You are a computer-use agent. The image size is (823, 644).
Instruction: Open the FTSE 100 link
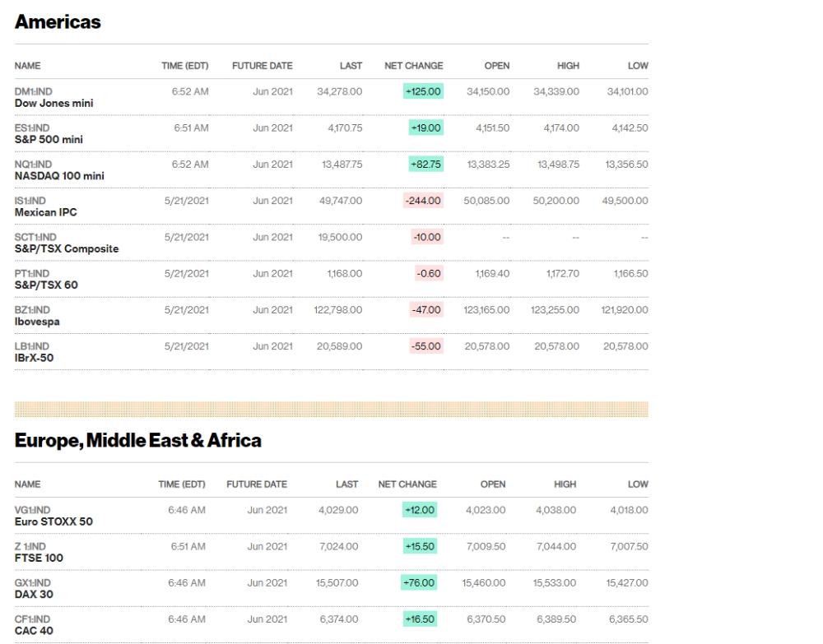tap(39, 558)
